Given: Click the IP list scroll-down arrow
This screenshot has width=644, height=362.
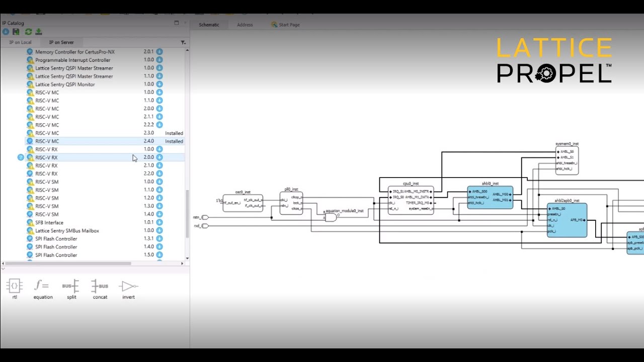Looking at the screenshot, I should [187, 258].
